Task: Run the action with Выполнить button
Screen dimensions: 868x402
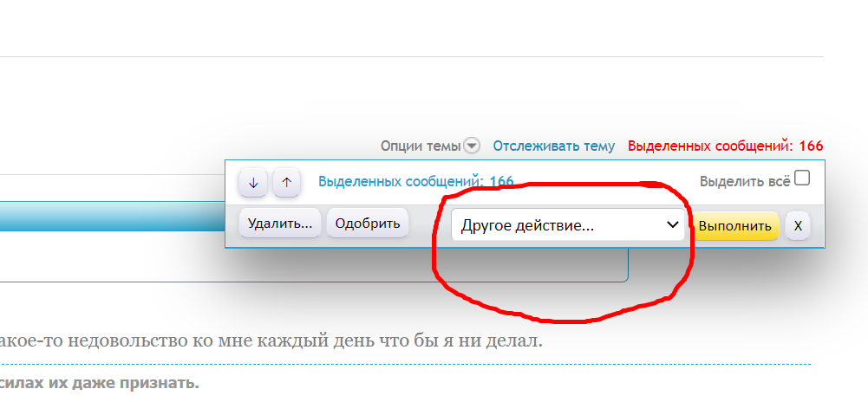Action: tap(734, 225)
